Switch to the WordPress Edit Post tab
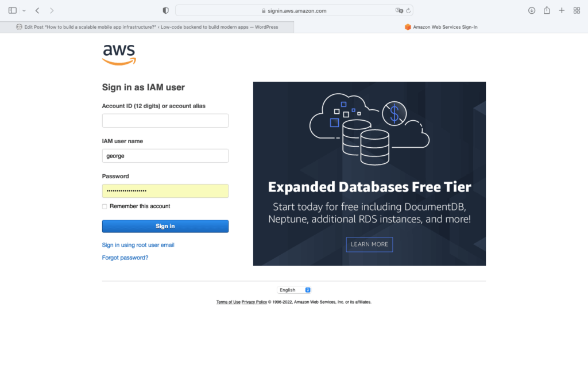588x368 pixels. (x=147, y=27)
